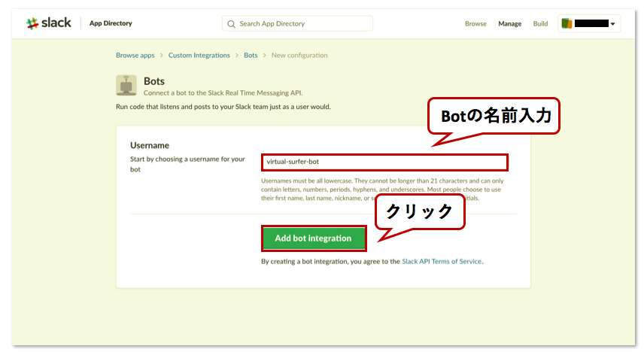Open the Build menu item
This screenshot has width=644, height=352.
540,24
